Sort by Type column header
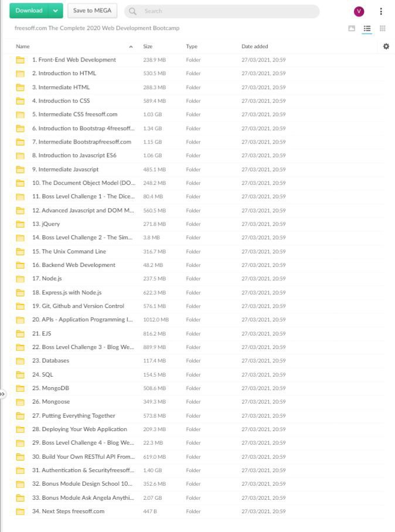This screenshot has width=395, height=532. point(192,46)
